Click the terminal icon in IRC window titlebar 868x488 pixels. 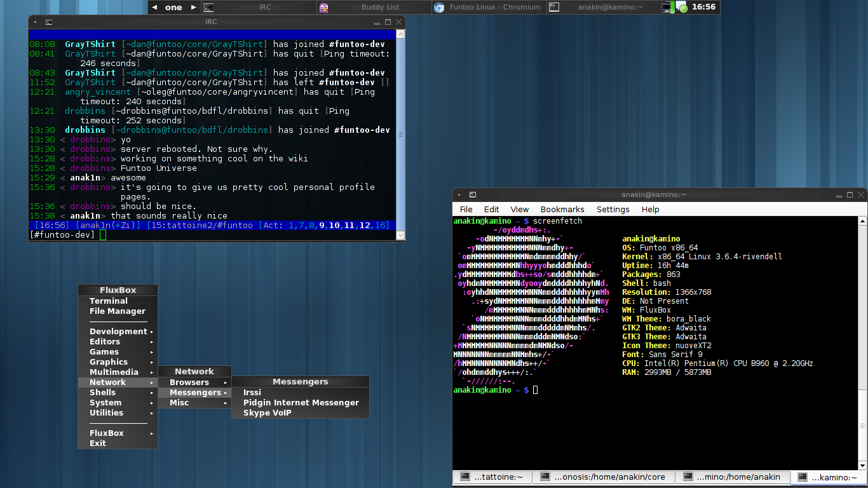click(48, 22)
